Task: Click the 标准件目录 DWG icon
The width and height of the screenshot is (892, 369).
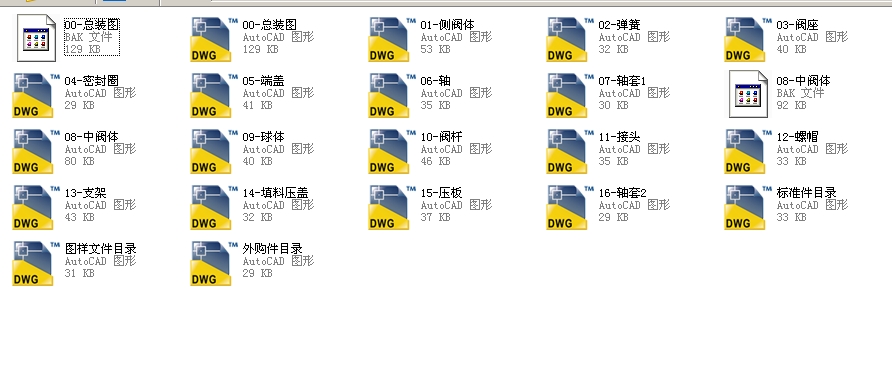Action: coord(748,208)
